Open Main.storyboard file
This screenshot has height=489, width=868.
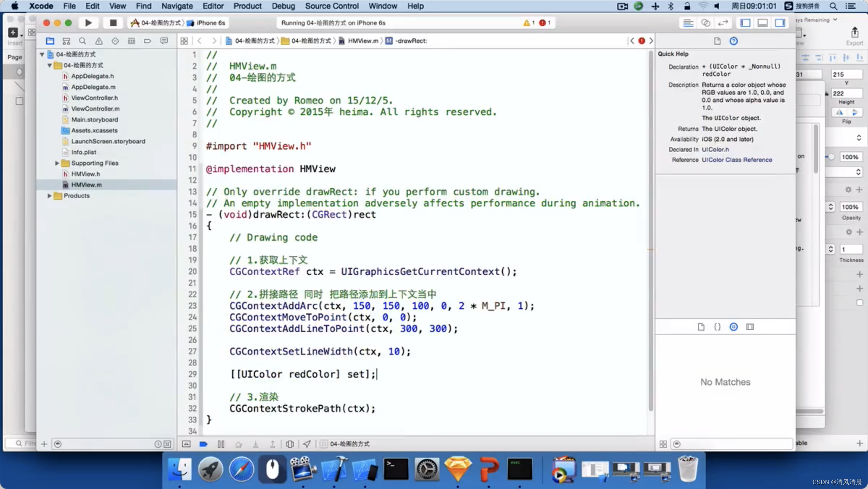94,119
